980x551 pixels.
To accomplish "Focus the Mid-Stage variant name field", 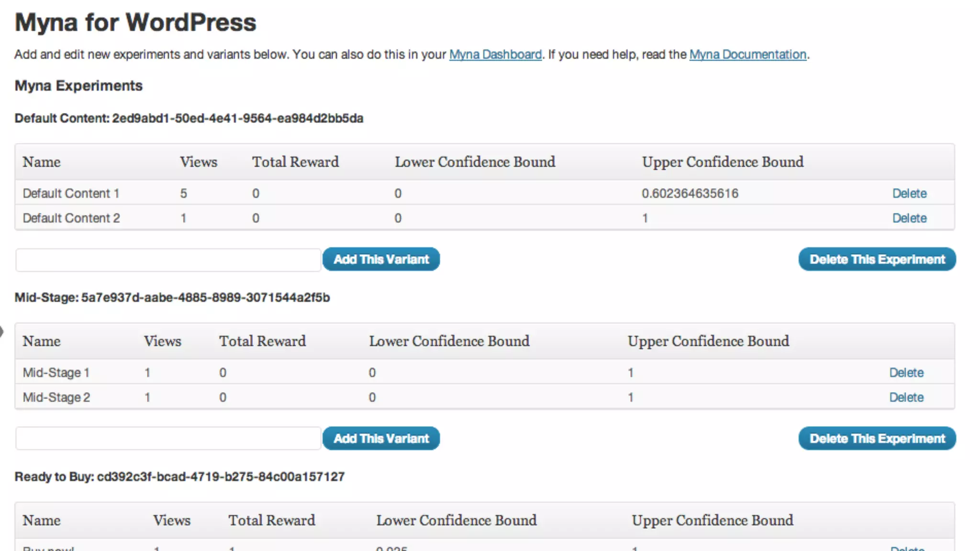I will tap(168, 439).
